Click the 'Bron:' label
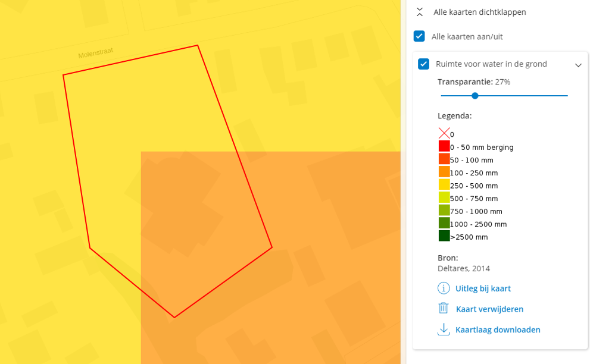 click(x=448, y=258)
